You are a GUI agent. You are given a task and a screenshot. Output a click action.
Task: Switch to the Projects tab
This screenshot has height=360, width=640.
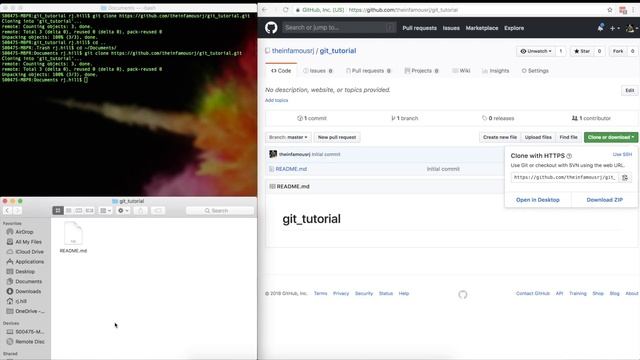pos(421,71)
